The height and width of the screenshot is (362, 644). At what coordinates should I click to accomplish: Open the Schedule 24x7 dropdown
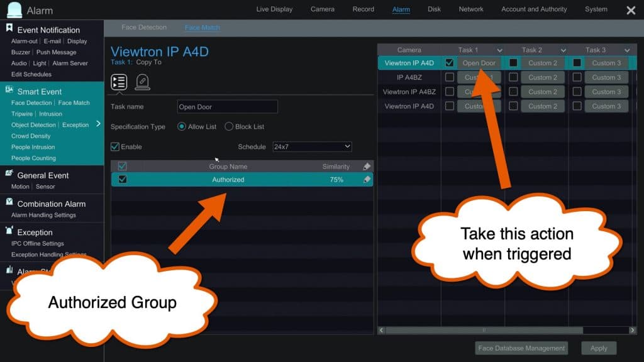pyautogui.click(x=312, y=146)
